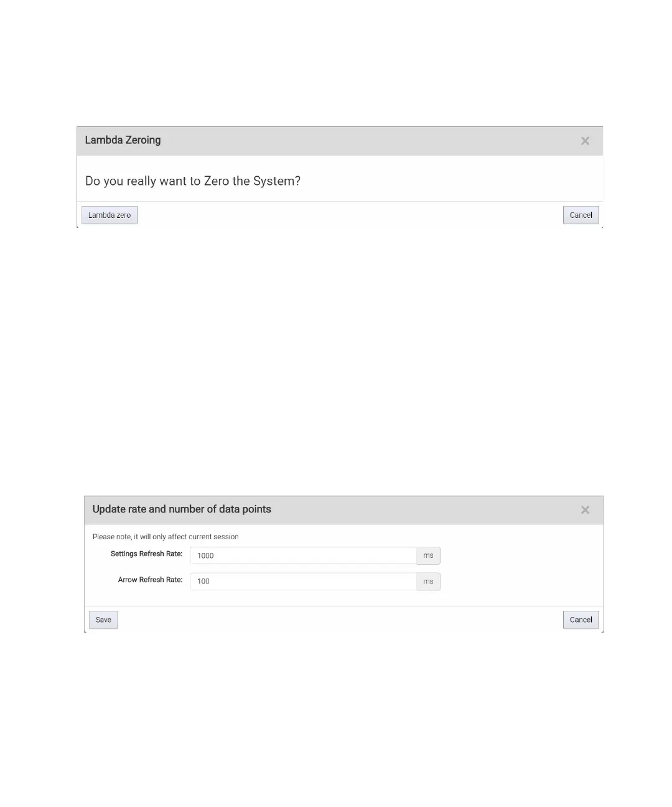Click the Settings Refresh Rate label
Viewport: 672px width, 807px height.
click(146, 554)
